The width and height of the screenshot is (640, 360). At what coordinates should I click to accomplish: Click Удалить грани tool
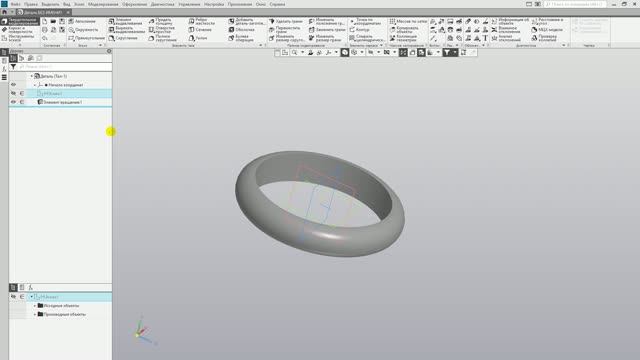tap(285, 21)
